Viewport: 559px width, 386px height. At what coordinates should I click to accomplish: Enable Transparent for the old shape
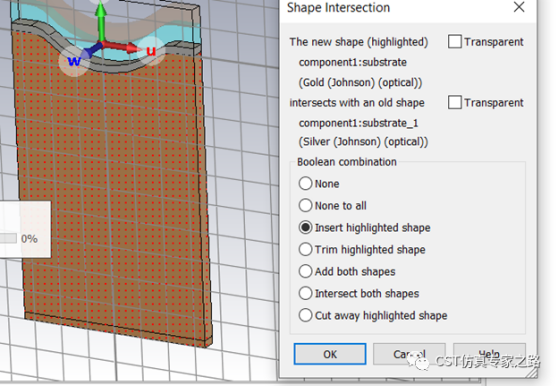click(455, 103)
